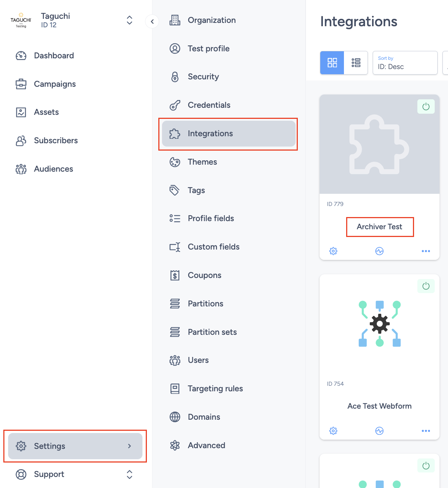448x488 pixels.
Task: Collapse the settings submenu panel
Action: coord(152,21)
